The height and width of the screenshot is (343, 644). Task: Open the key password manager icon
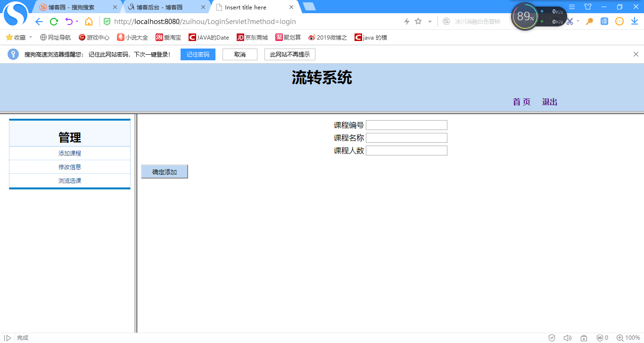coord(589,22)
